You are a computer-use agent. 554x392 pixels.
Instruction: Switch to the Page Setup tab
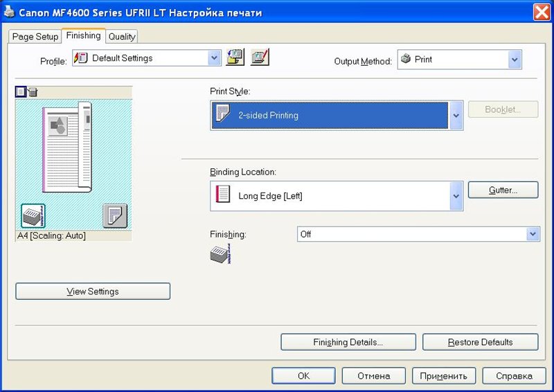35,37
